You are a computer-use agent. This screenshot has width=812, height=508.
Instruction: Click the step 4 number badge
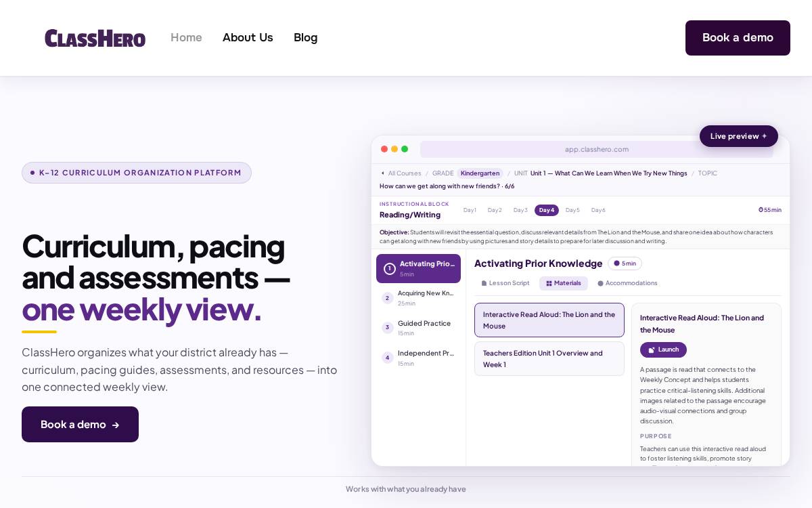pyautogui.click(x=387, y=358)
